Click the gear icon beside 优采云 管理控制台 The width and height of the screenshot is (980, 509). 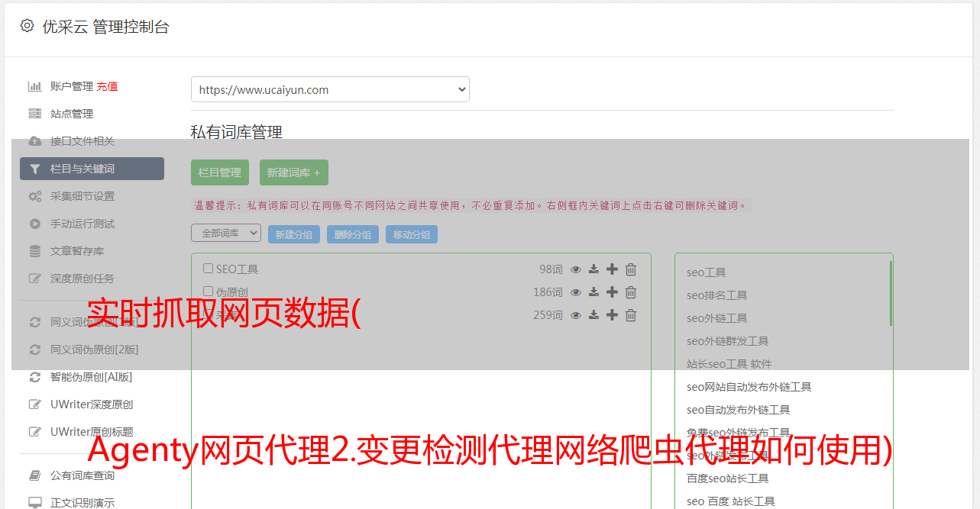27,26
